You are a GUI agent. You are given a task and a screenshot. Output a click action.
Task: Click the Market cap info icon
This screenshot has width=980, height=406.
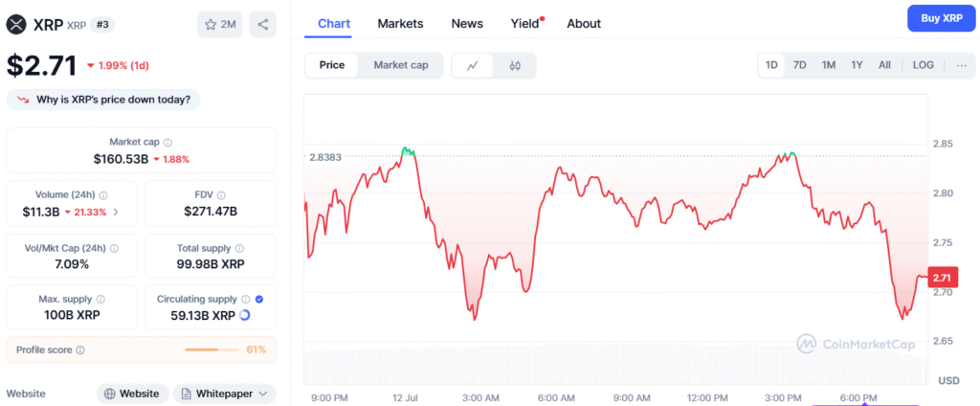point(168,142)
